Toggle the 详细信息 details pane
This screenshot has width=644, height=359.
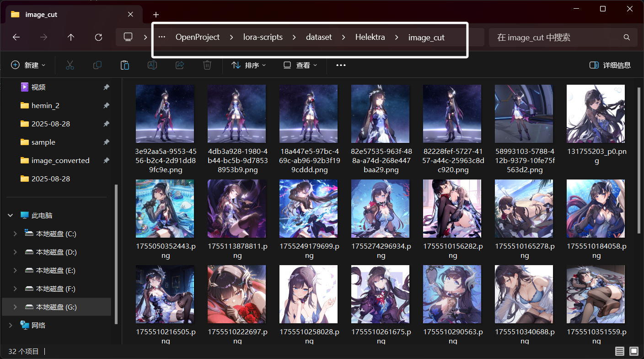pyautogui.click(x=610, y=65)
